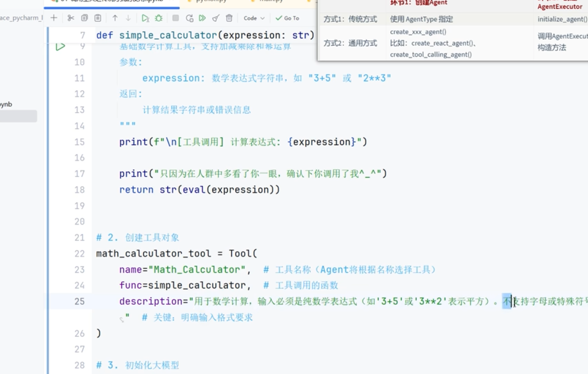This screenshot has width=588, height=374.
Task: Click the '返回:' docstring line 12
Action: 131,94
